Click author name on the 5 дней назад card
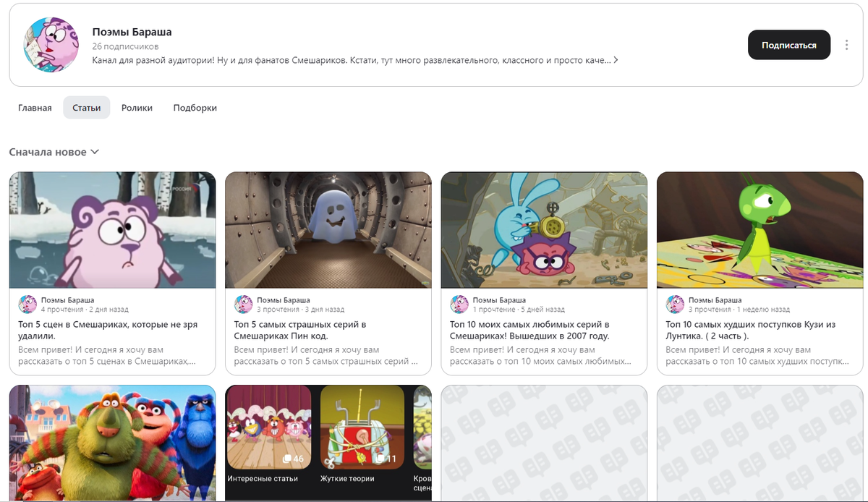868x502 pixels. click(499, 300)
